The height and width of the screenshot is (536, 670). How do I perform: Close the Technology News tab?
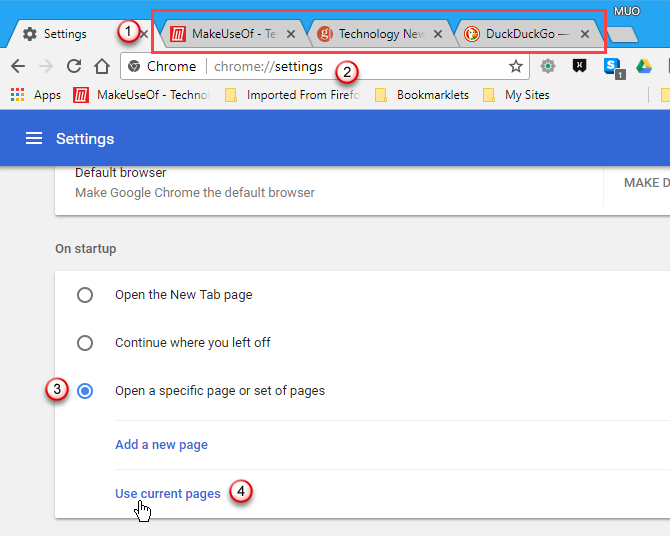click(x=438, y=34)
